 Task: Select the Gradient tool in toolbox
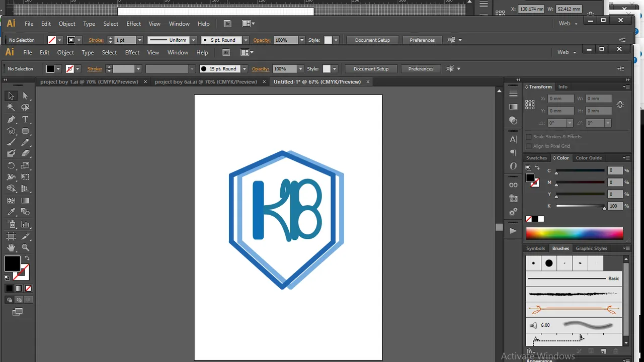pyautogui.click(x=26, y=201)
